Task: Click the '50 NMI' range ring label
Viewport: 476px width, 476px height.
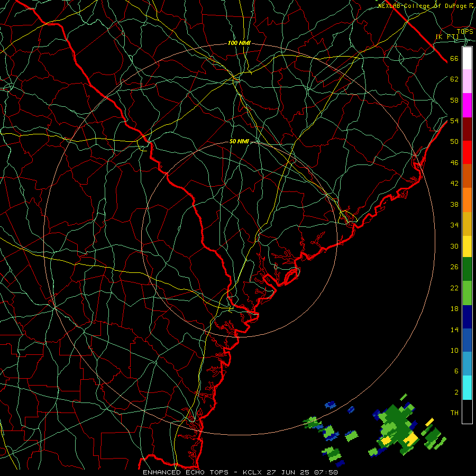Action: pos(239,141)
